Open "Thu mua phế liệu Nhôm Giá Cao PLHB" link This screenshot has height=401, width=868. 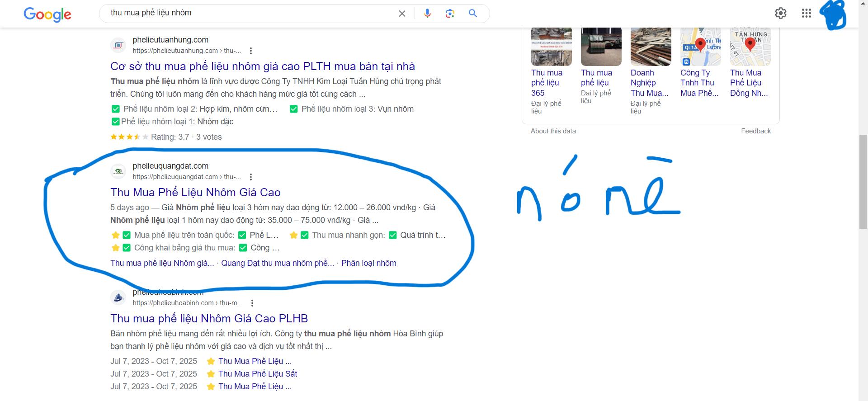(209, 319)
